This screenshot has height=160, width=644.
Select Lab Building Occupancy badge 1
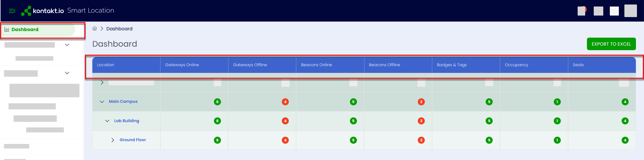(557, 121)
